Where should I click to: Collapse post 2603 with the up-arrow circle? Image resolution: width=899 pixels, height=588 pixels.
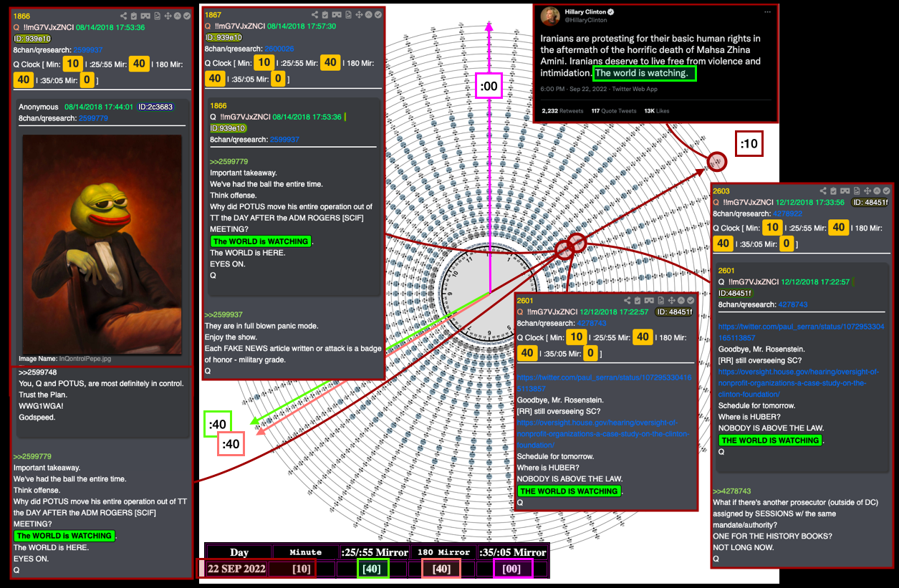[878, 191]
